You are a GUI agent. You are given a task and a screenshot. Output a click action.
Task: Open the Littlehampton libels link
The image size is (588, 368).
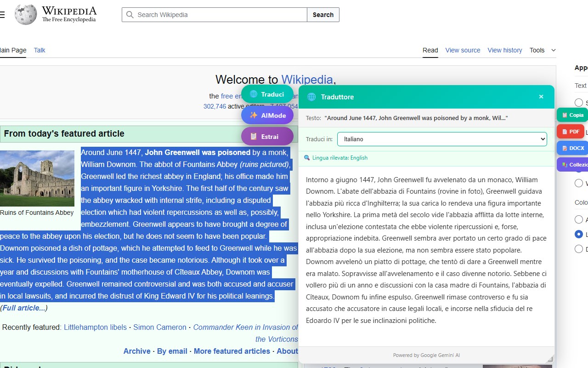tap(95, 327)
